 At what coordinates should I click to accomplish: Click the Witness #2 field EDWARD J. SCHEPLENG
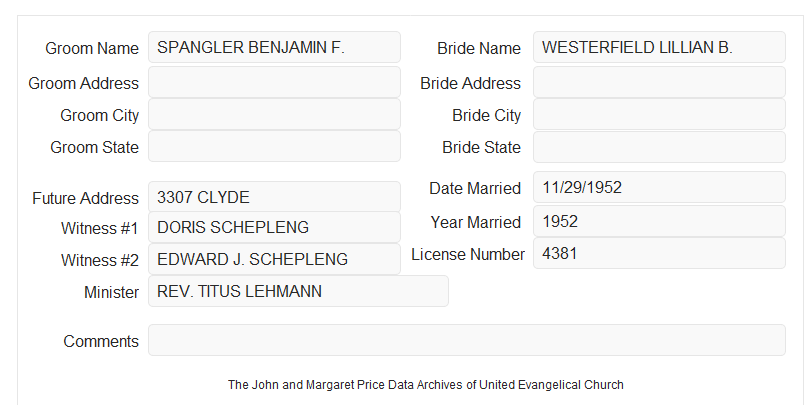pos(274,259)
